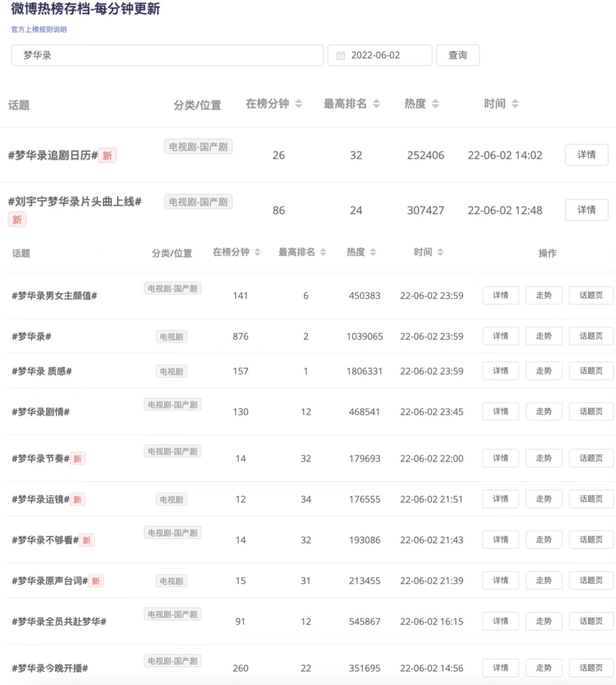Open the 2022-06-02 date picker
This screenshot has width=616, height=685.
pos(379,55)
